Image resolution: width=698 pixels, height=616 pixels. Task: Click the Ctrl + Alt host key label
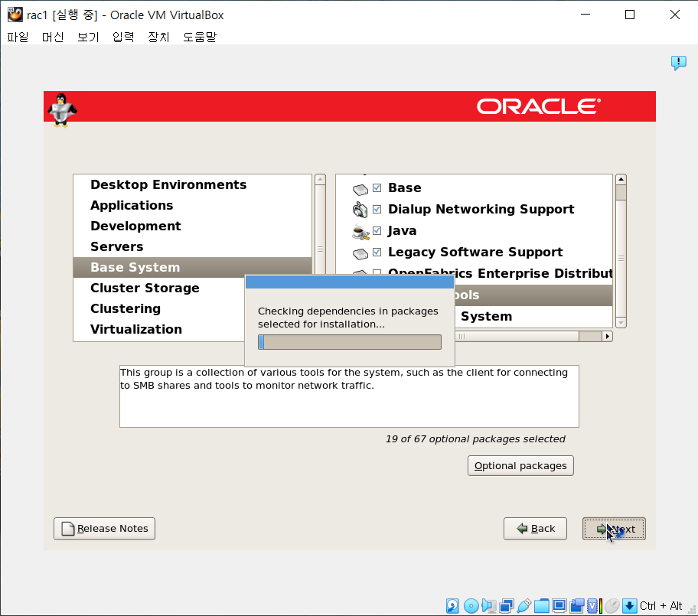pyautogui.click(x=660, y=606)
